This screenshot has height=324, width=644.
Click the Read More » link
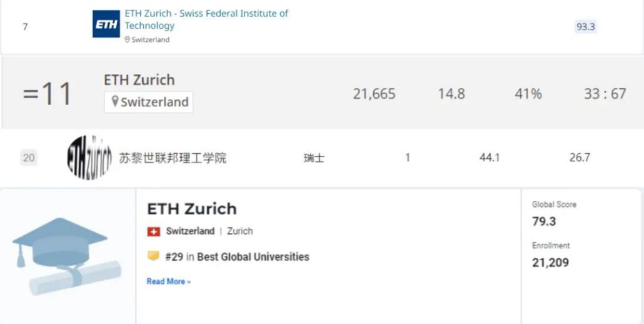168,281
